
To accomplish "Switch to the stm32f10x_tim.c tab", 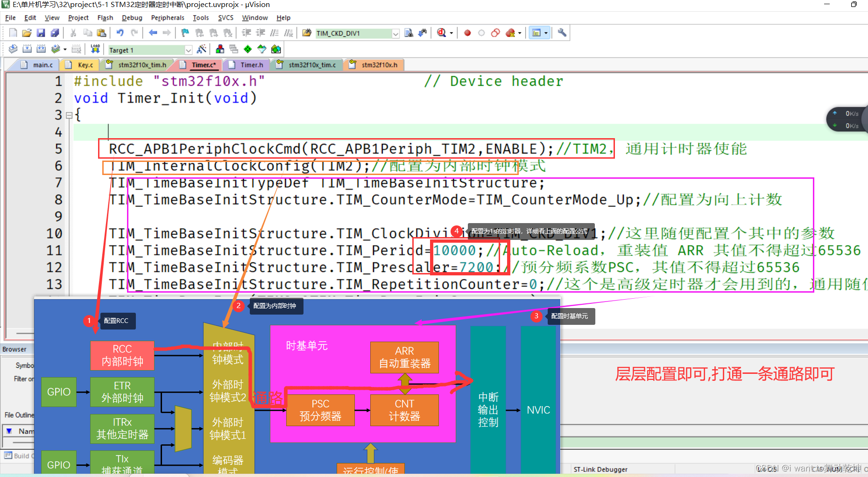I will pos(307,65).
